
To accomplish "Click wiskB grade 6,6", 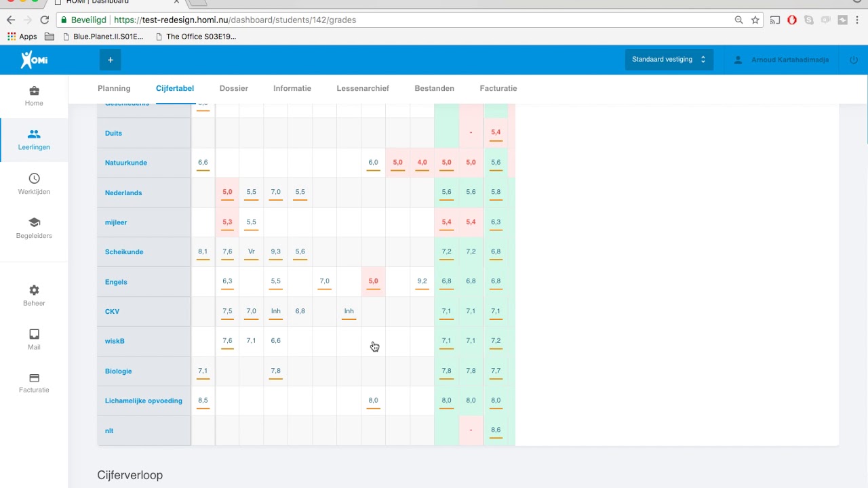I will pos(276,341).
